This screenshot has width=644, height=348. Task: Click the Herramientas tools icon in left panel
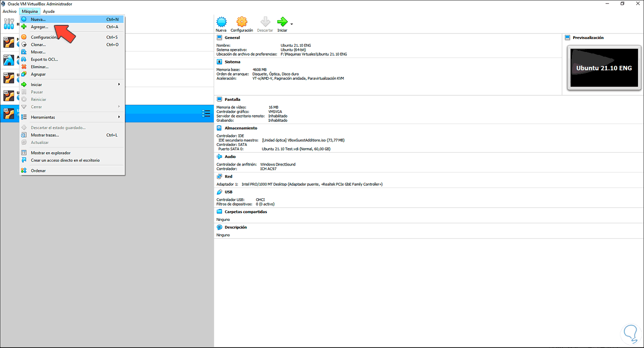coord(9,24)
